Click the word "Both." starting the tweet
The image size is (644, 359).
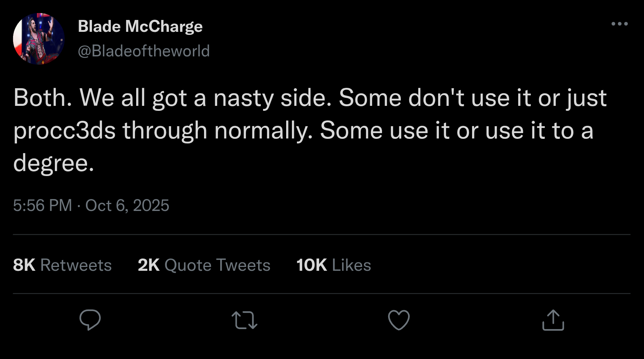(x=43, y=98)
